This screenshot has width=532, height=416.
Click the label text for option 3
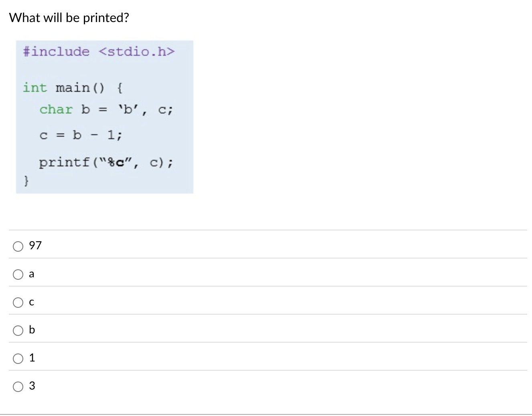point(32,386)
